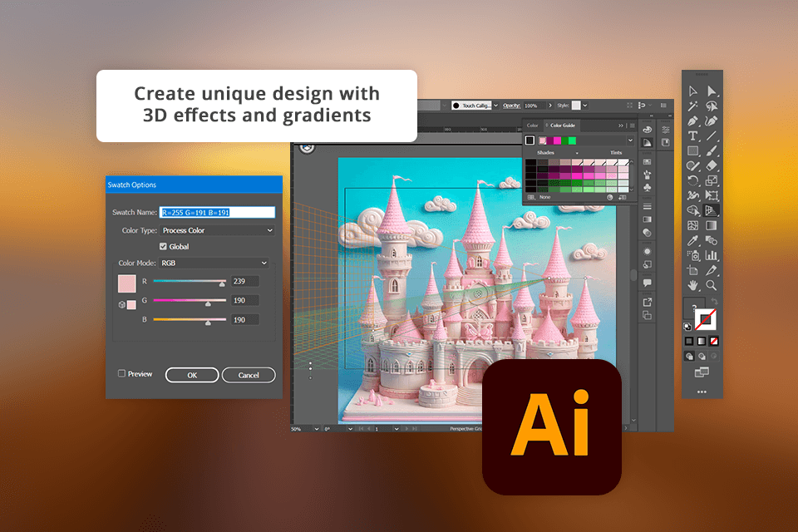This screenshot has height=532, width=798.
Task: Select the Type tool
Action: 692,136
